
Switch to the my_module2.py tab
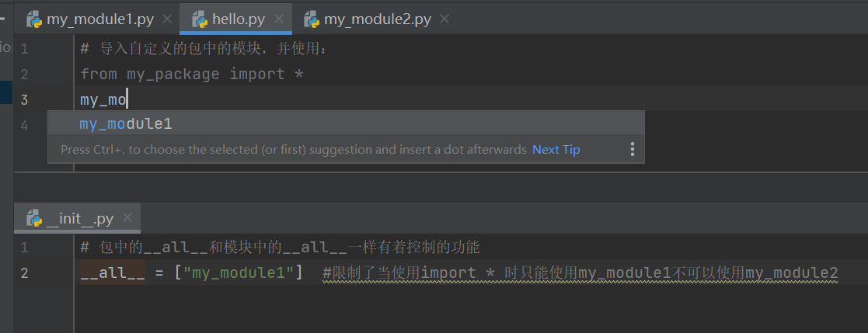click(377, 19)
